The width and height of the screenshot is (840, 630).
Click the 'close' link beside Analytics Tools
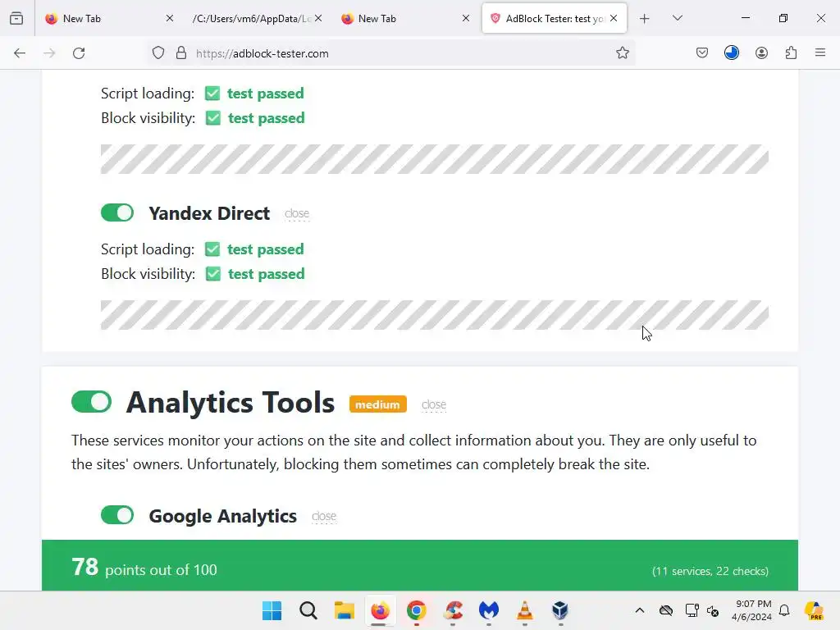coord(434,405)
